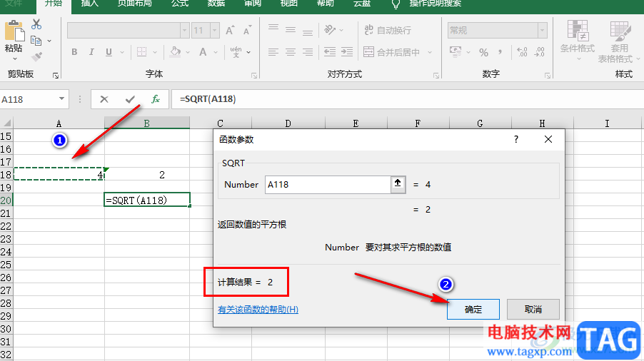Image resolution: width=644 pixels, height=361 pixels.
Task: Expand the Name Box dropdown arrow
Action: [61, 99]
